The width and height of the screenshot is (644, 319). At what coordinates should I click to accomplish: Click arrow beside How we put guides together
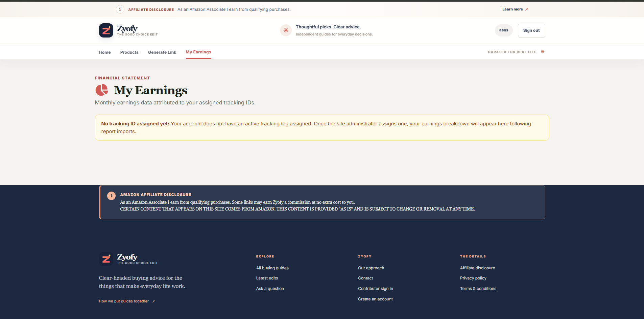coord(153,301)
